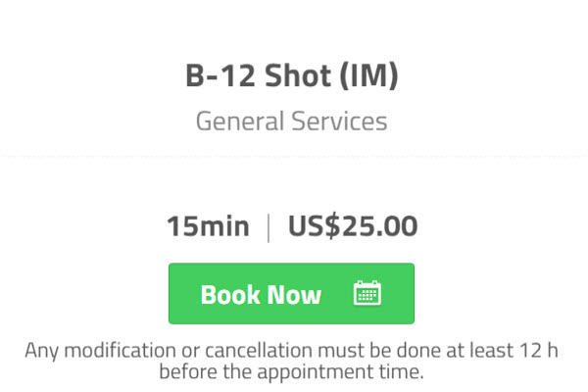
Task: Click the cancellation policy notice text
Action: tap(291, 361)
